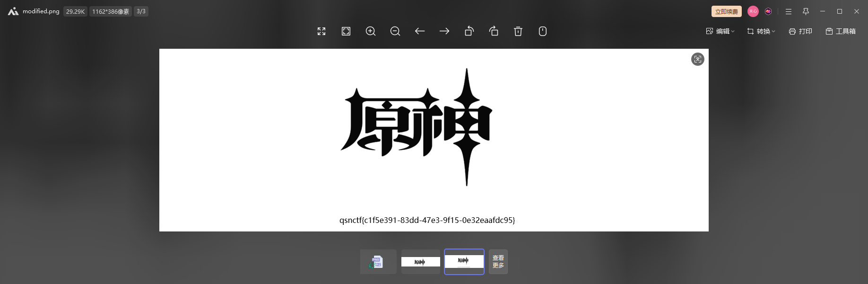This screenshot has width=868, height=284.
Task: Click the fit-to-window frame icon
Action: (x=346, y=31)
